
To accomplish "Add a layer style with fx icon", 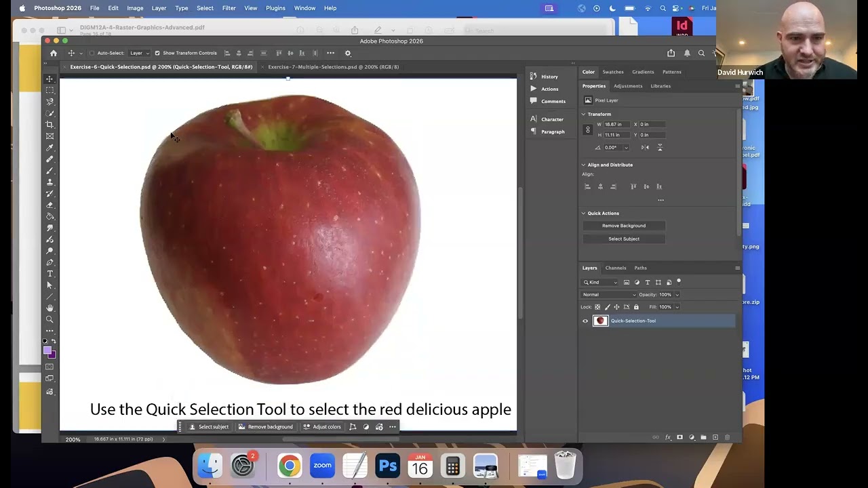I will pyautogui.click(x=668, y=437).
